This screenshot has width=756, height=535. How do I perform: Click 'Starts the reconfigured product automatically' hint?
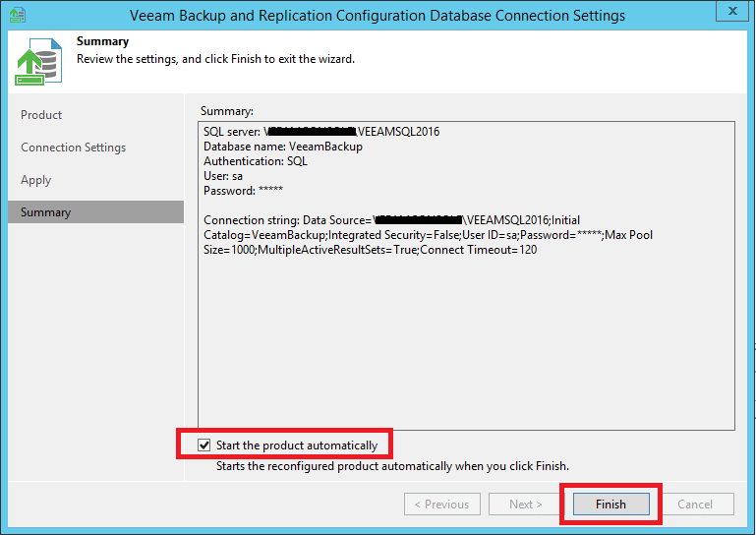392,466
